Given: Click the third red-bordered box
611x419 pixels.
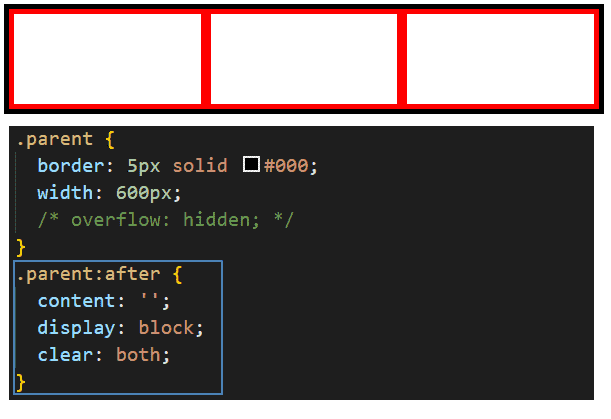Looking at the screenshot, I should pyautogui.click(x=501, y=59).
